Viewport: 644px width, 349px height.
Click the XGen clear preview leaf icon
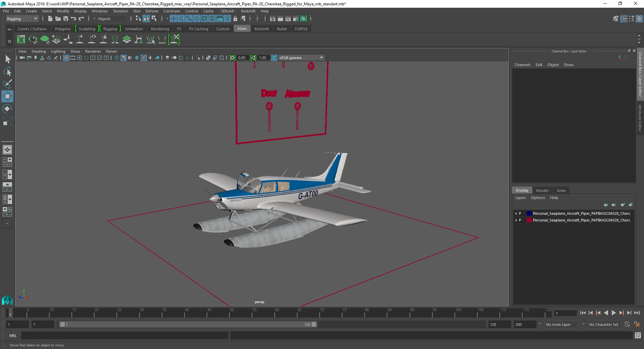(45, 40)
